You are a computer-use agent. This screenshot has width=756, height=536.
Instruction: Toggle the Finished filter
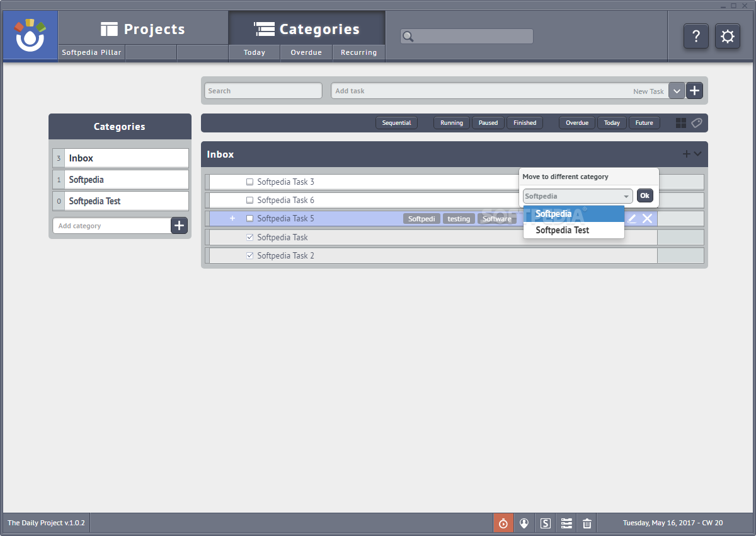525,123
